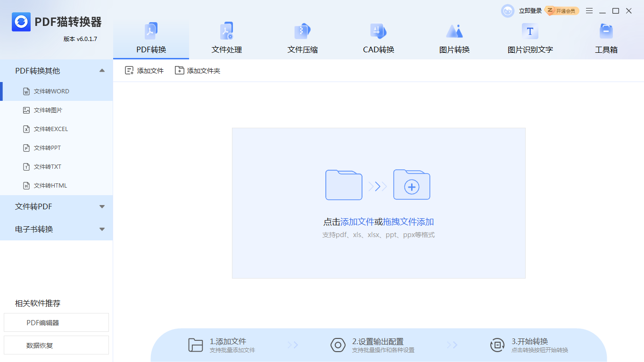Image resolution: width=644 pixels, height=362 pixels.
Task: Click the 添加文件 toolbar button
Action: point(144,71)
